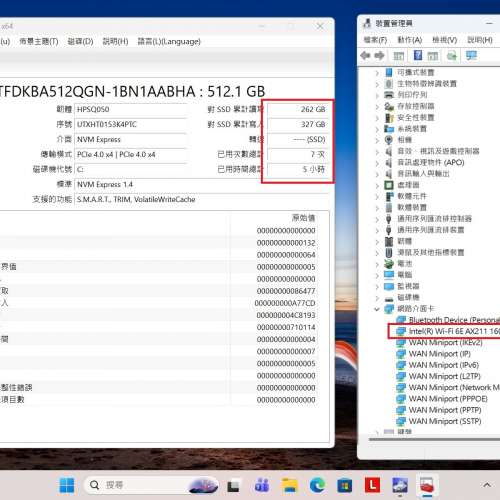Open File Explorer from the taskbar
This screenshot has width=500, height=500.
pos(289,485)
